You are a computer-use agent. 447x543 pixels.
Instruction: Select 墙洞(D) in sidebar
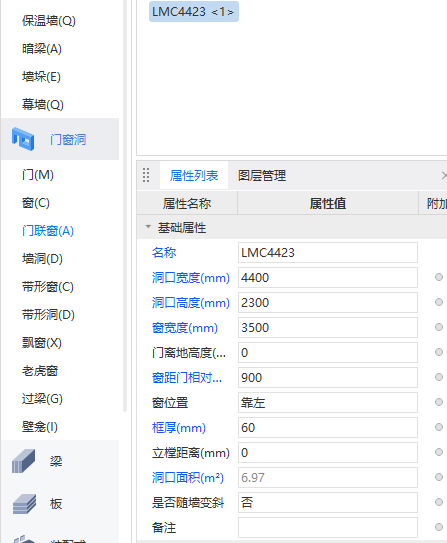coord(42,259)
